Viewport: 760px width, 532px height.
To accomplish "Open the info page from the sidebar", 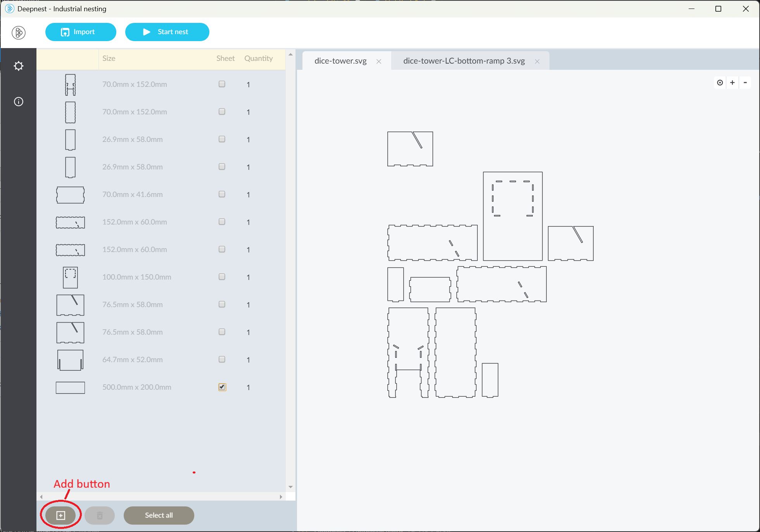I will (x=19, y=102).
